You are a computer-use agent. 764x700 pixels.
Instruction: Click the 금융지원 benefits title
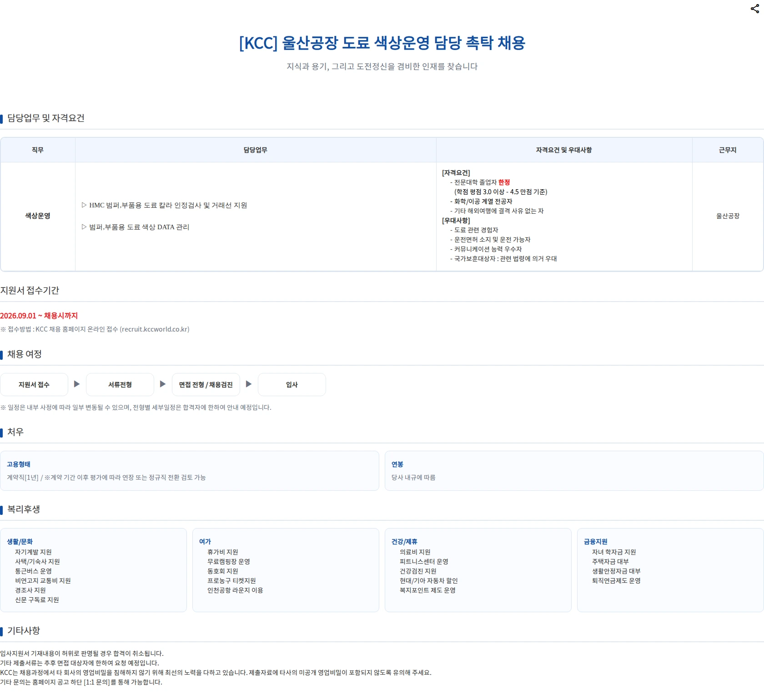[596, 542]
